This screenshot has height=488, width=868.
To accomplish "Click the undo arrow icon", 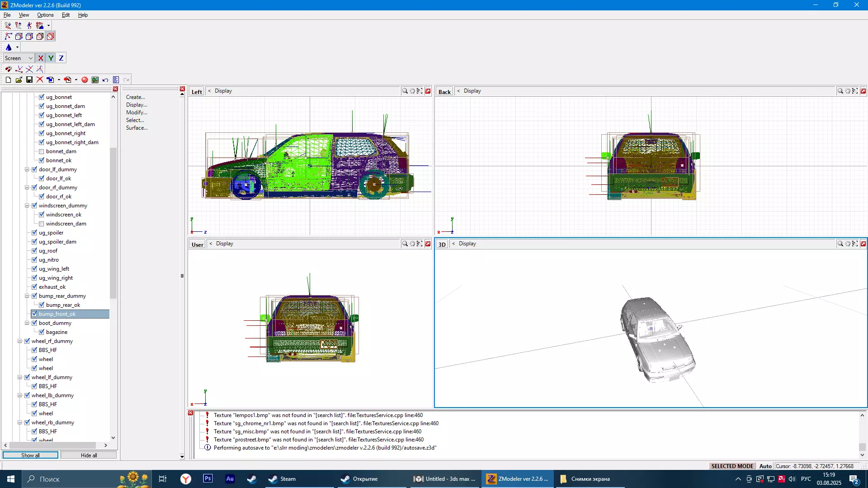I will click(105, 80).
